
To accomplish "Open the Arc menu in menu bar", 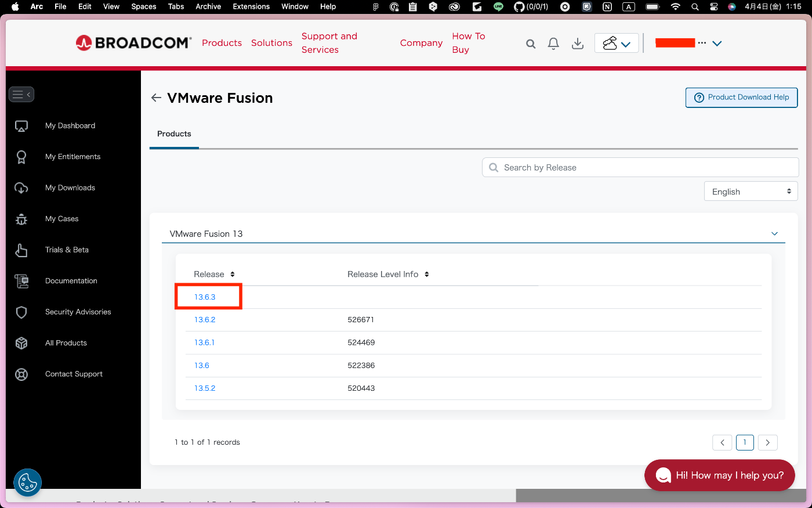I will tap(37, 6).
